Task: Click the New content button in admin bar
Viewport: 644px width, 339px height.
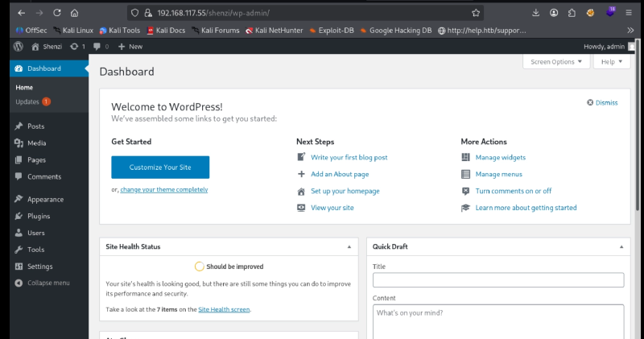Action: click(130, 47)
